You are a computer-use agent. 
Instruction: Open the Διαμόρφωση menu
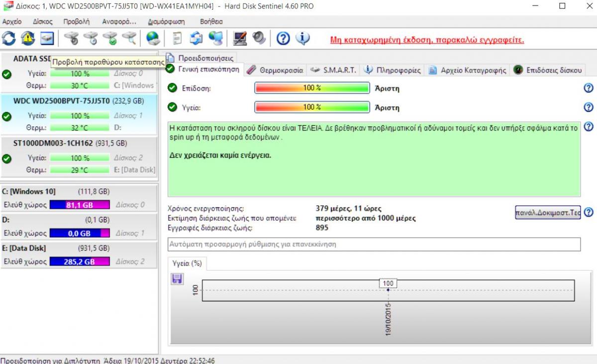point(166,22)
